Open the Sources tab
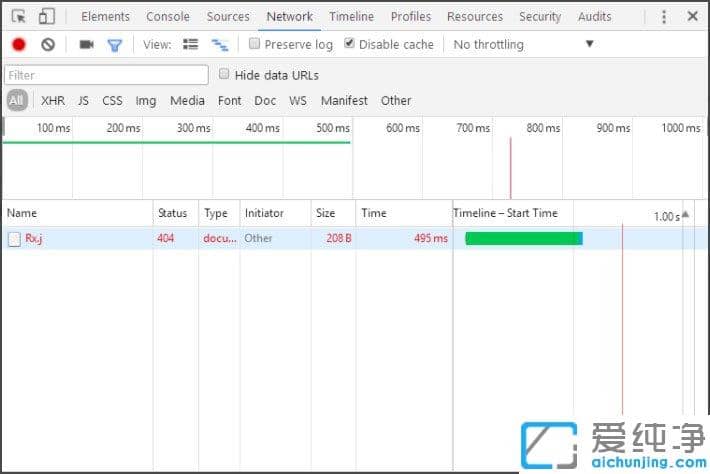The image size is (710, 474). (228, 16)
